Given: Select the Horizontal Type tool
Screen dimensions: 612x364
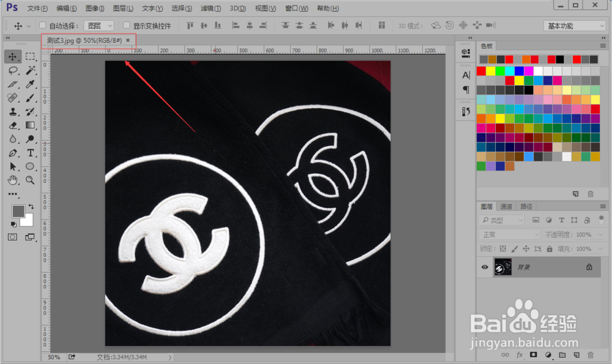Looking at the screenshot, I should point(30,153).
